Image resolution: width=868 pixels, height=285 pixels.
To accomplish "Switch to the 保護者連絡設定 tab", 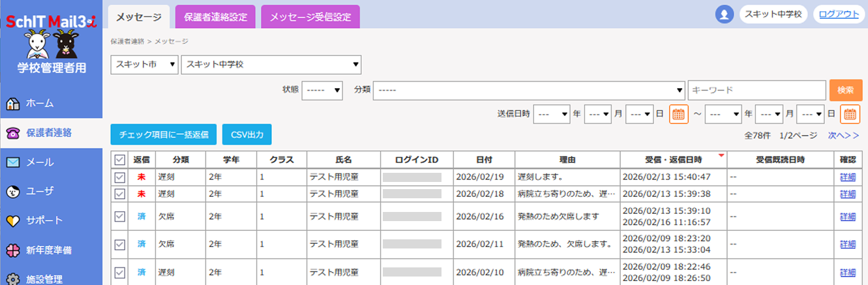I will [x=215, y=18].
